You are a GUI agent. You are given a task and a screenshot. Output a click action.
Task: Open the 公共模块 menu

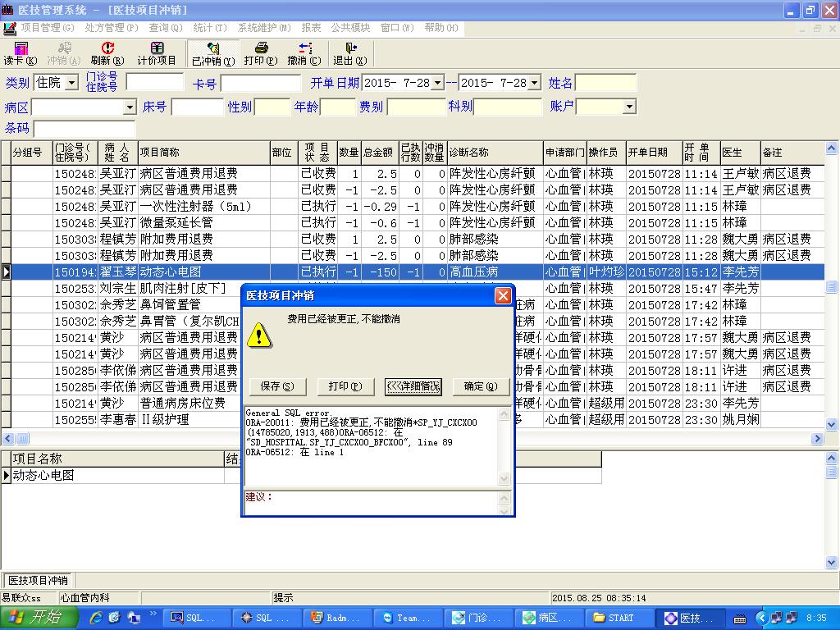click(350, 28)
